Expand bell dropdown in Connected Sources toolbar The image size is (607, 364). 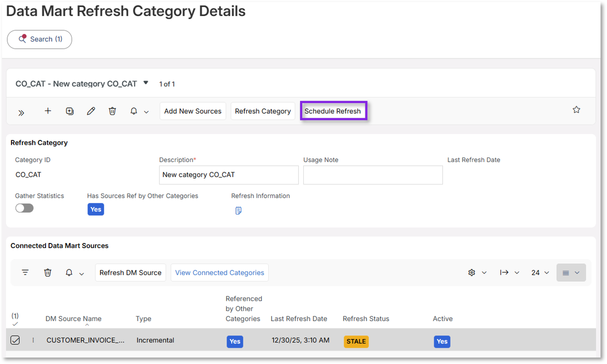click(x=82, y=274)
